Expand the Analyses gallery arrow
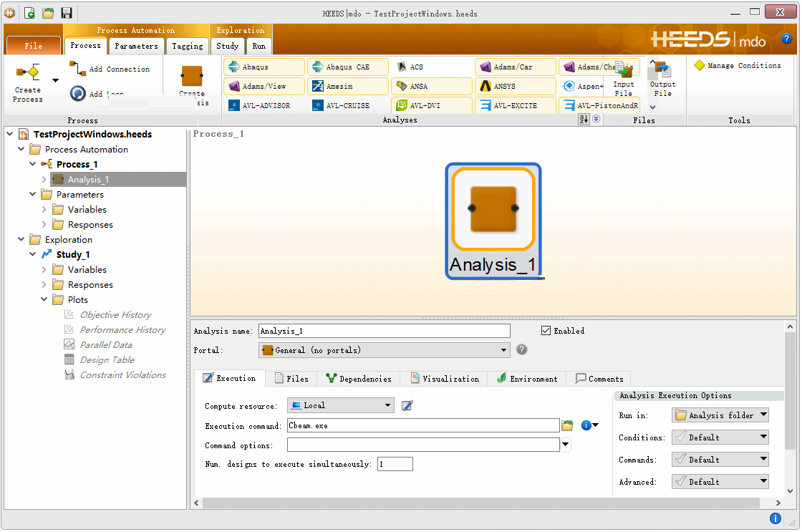Viewport: 802px width, 532px height. point(596,119)
